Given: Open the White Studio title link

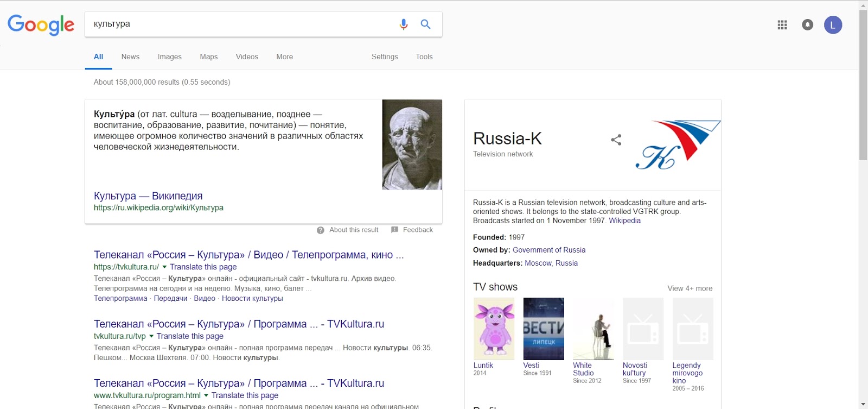Looking at the screenshot, I should [x=583, y=369].
